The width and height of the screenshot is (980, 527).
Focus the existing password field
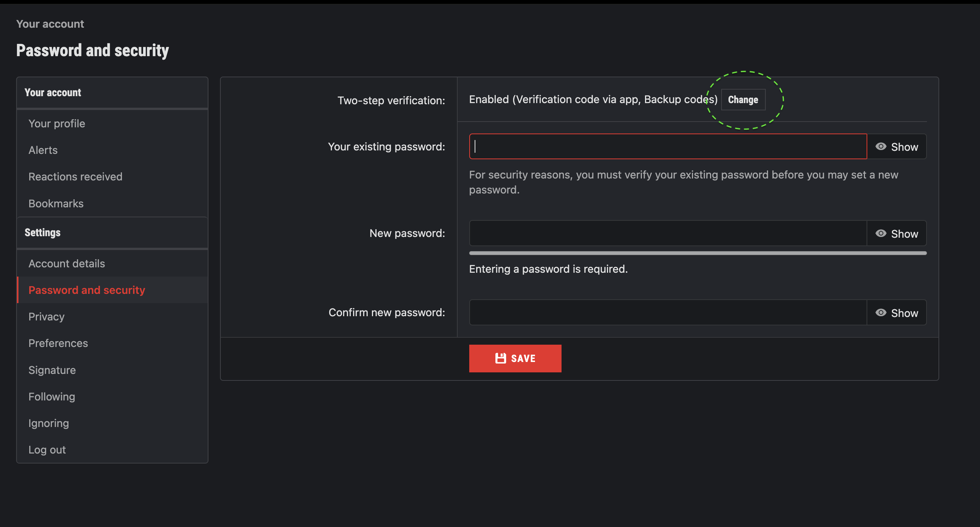pos(668,147)
